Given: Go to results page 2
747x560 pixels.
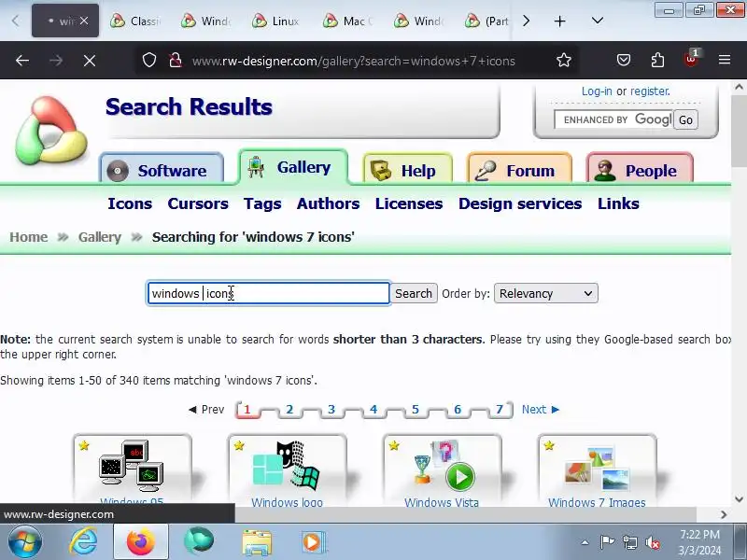Looking at the screenshot, I should [289, 409].
